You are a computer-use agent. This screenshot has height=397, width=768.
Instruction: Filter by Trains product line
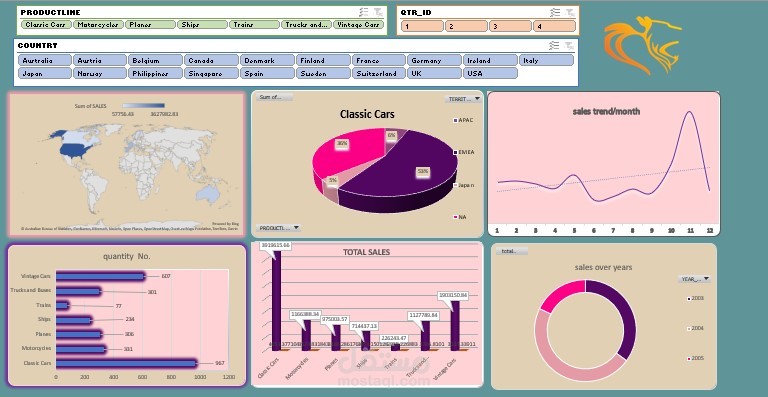(x=254, y=24)
